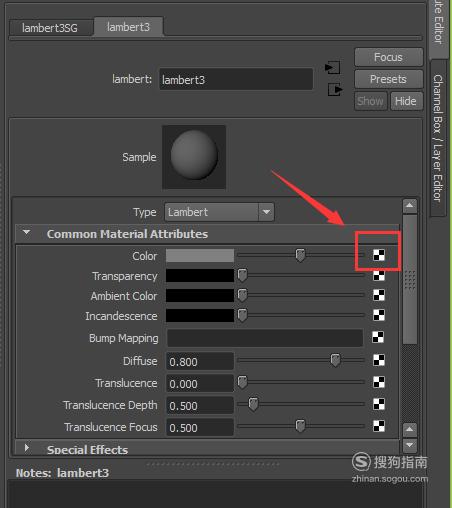Screen dimensions: 452x508
Task: Click the Translucence Focus checker map button
Action: coord(379,426)
